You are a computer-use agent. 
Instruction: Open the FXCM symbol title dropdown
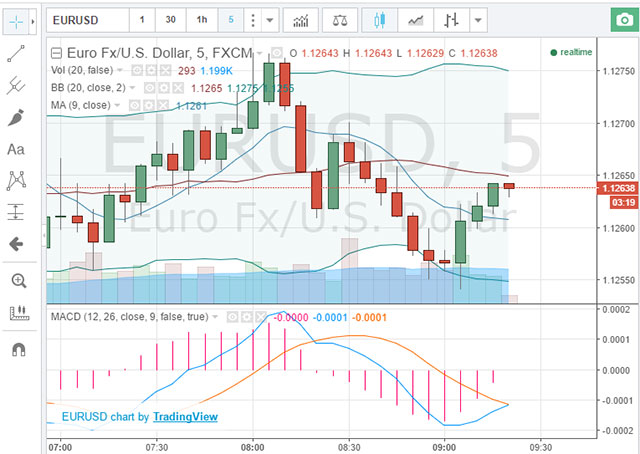pyautogui.click(x=260, y=53)
